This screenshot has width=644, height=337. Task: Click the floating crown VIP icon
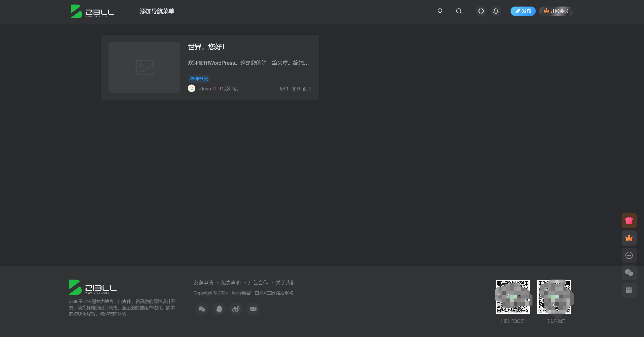pos(629,238)
